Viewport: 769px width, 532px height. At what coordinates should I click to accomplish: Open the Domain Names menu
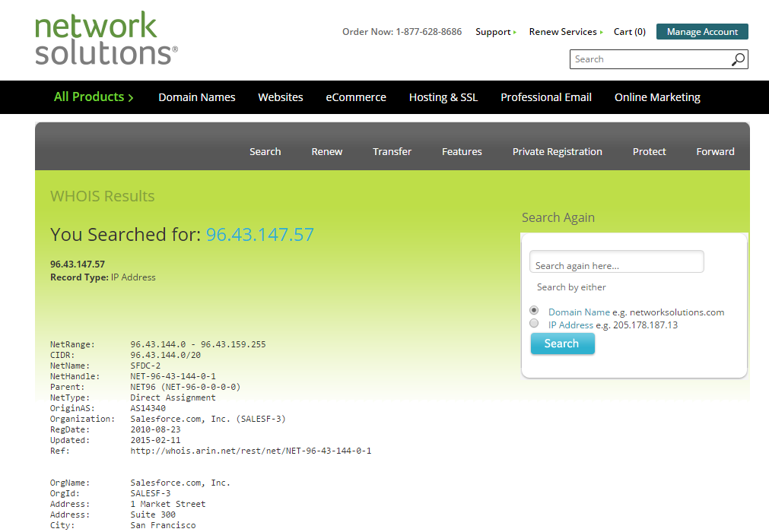coord(197,97)
